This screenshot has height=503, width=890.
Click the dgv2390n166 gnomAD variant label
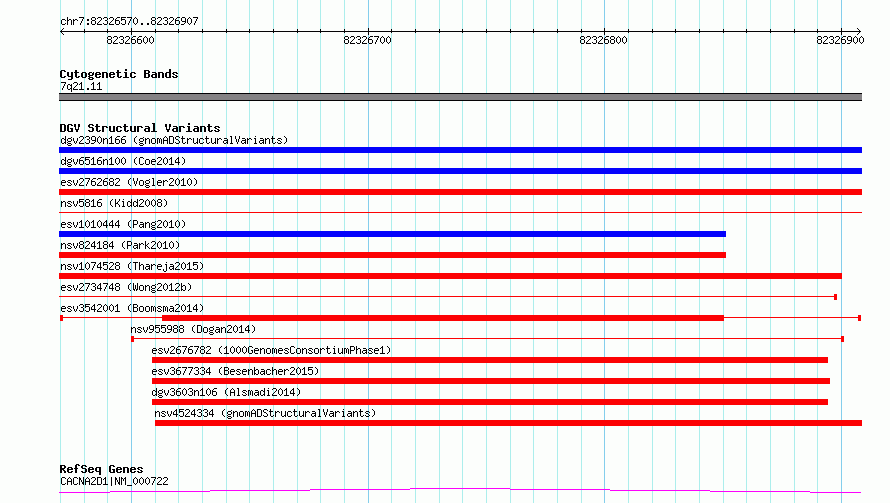click(x=174, y=140)
